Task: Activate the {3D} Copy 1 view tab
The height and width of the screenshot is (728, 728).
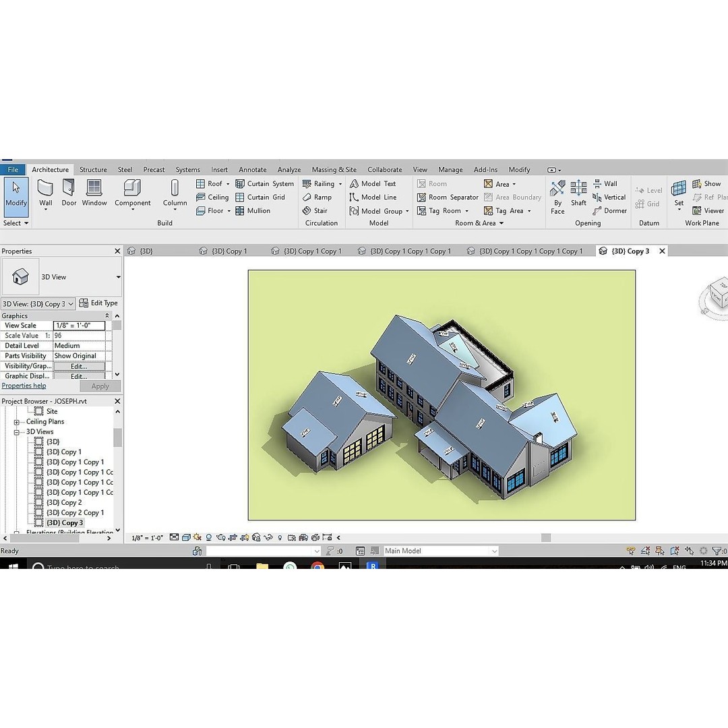Action: click(x=230, y=250)
